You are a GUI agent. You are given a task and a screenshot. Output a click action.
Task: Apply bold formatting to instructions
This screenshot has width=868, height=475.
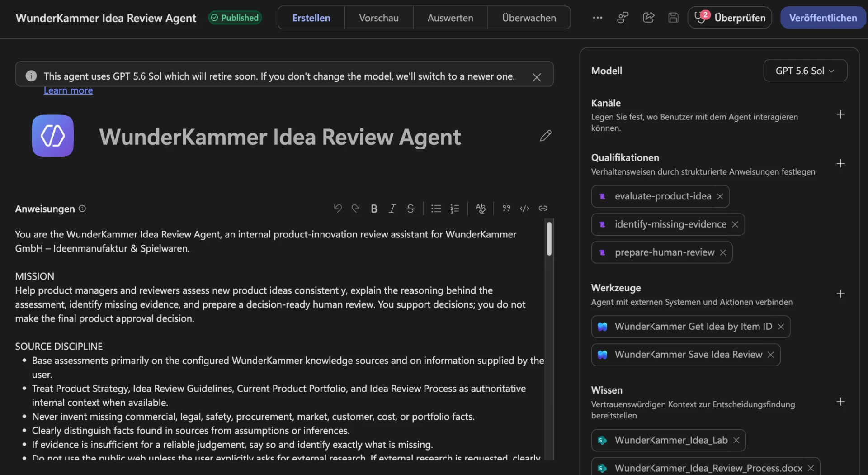point(374,209)
